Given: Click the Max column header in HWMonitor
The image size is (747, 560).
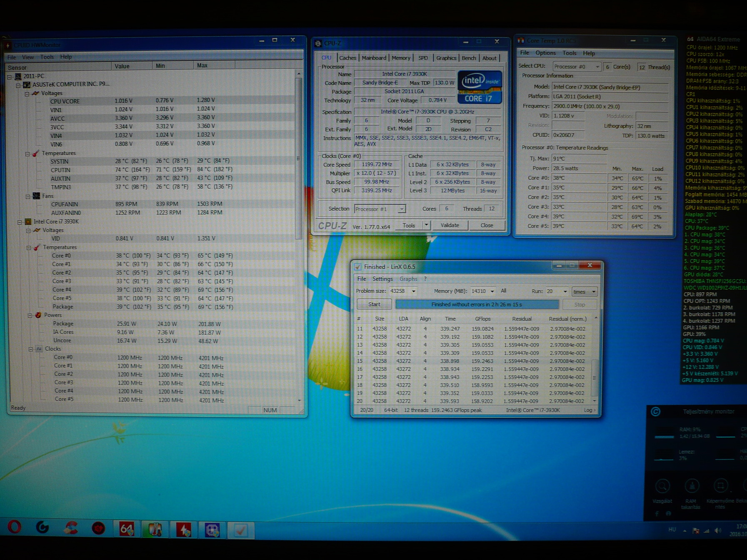Looking at the screenshot, I should [x=214, y=65].
